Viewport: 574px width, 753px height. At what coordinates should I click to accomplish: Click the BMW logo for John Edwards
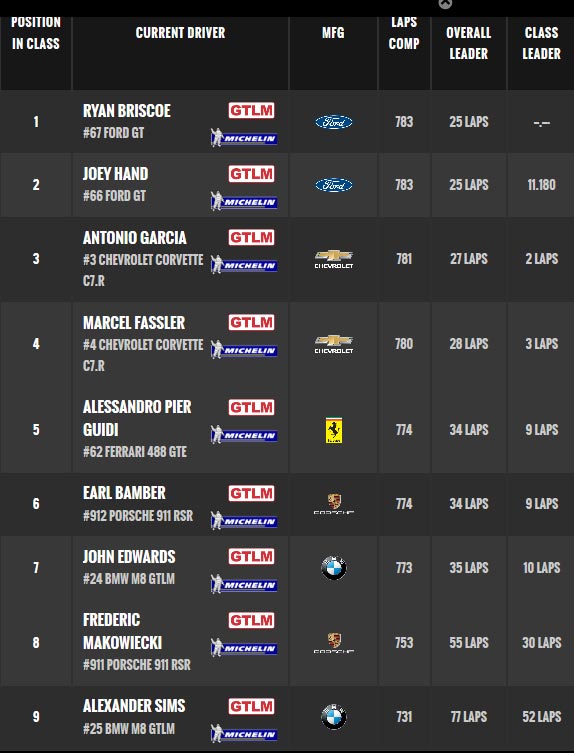334,568
